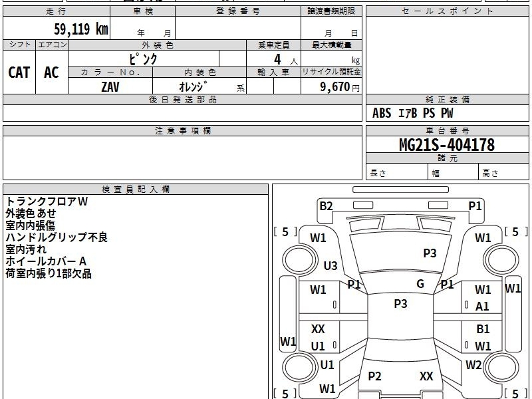This screenshot has width=532, height=399.
Task: Click the 長さ dimension label
Action: (x=378, y=173)
